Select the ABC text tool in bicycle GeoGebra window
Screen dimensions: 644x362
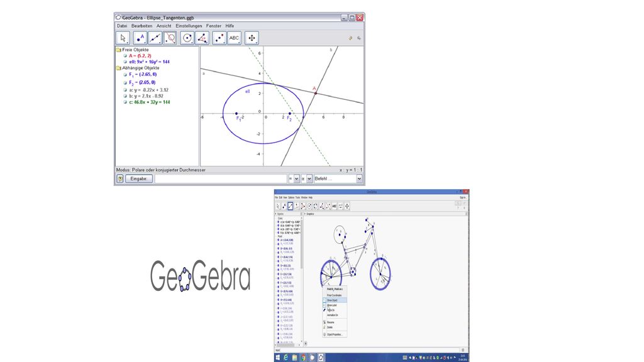335,206
